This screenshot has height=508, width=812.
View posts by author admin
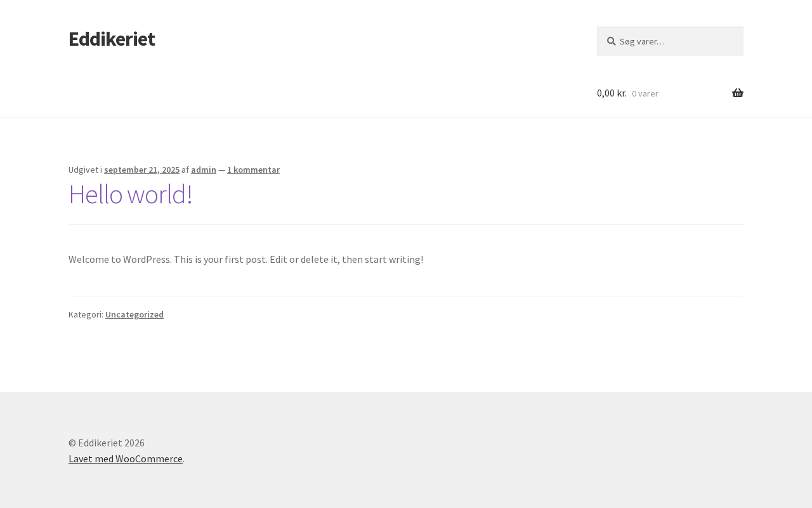click(204, 170)
